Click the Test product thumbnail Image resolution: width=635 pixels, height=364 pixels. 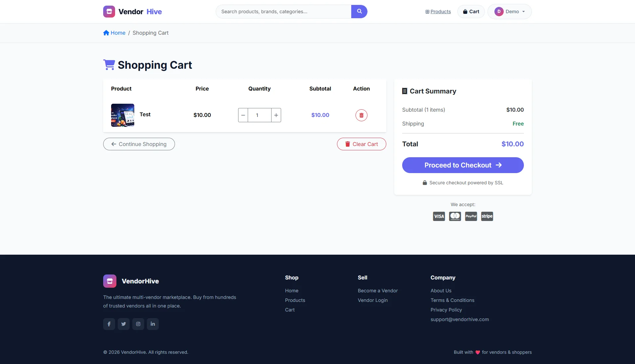[123, 115]
